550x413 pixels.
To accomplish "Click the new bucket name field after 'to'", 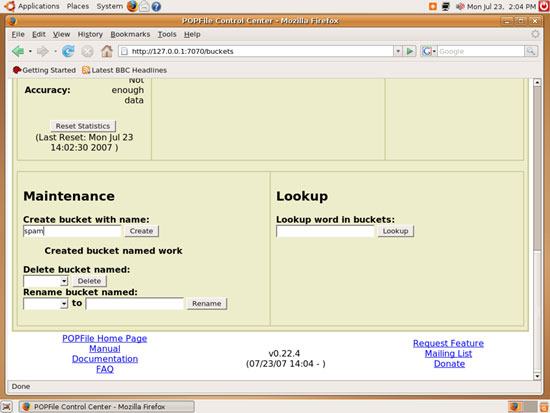I will 135,304.
